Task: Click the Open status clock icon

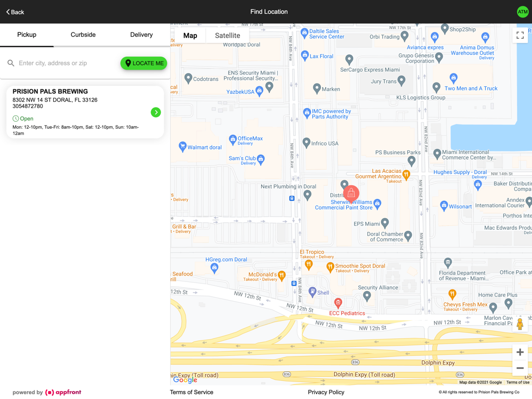Action: [15, 119]
